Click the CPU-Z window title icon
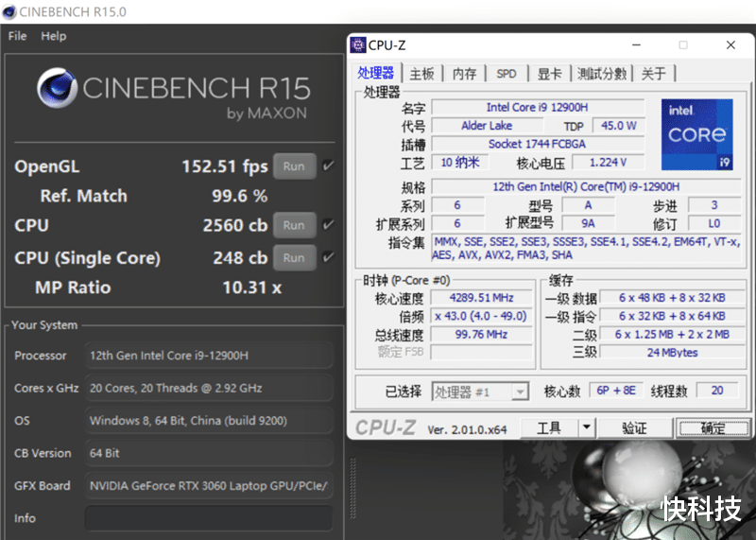 coord(358,45)
